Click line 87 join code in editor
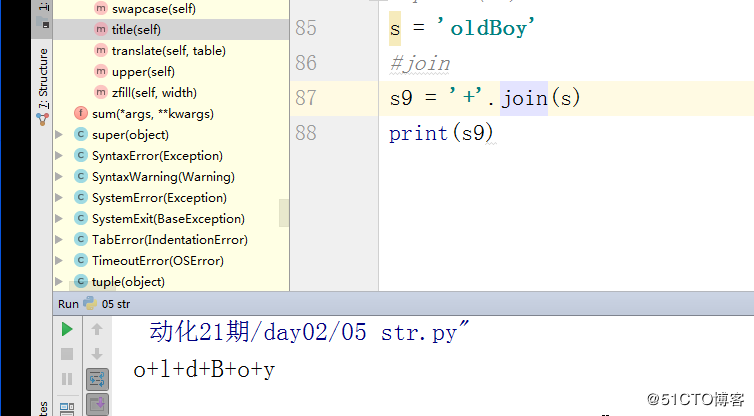 pyautogui.click(x=485, y=98)
